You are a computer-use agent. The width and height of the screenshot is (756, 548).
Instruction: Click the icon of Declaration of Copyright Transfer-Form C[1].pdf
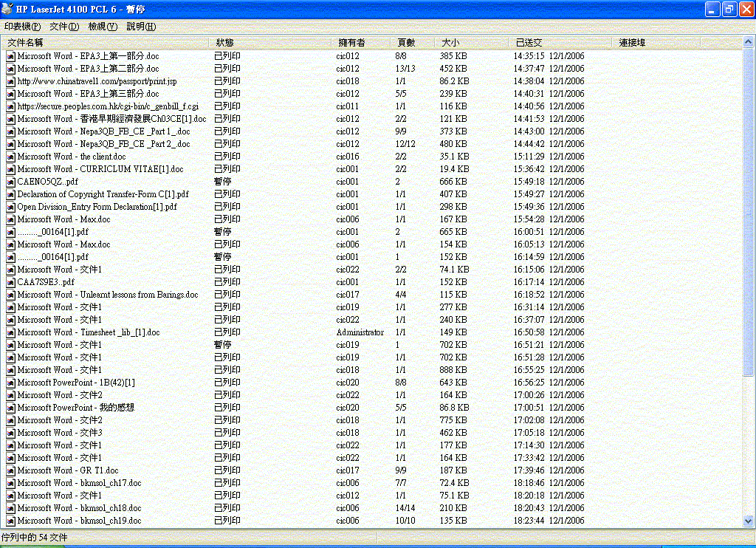[10, 194]
